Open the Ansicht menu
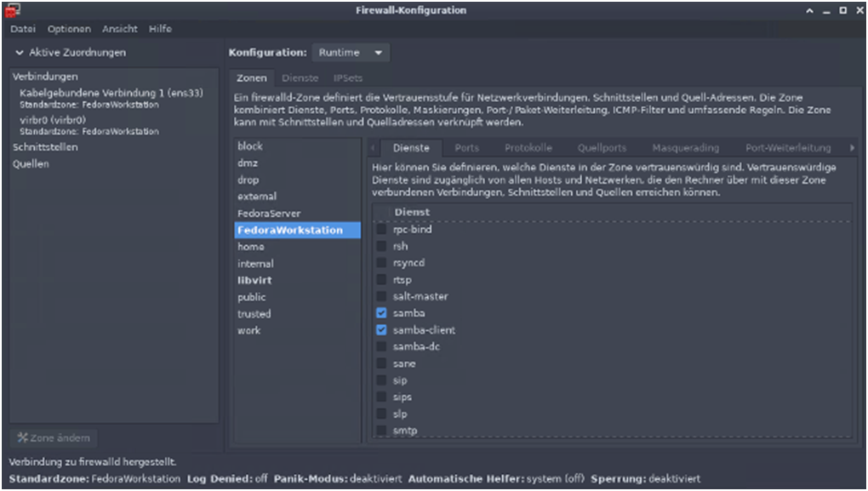This screenshot has height=491, width=868. click(x=120, y=29)
